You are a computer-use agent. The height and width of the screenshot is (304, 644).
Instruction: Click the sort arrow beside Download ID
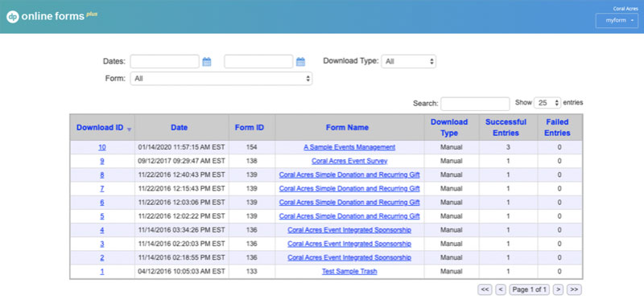point(130,129)
